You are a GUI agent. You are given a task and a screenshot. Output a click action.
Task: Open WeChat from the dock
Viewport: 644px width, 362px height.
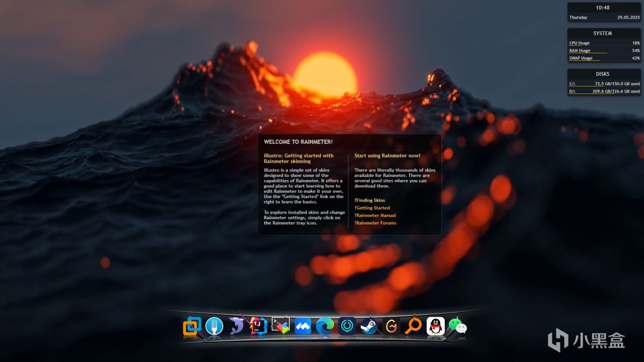pyautogui.click(x=458, y=326)
